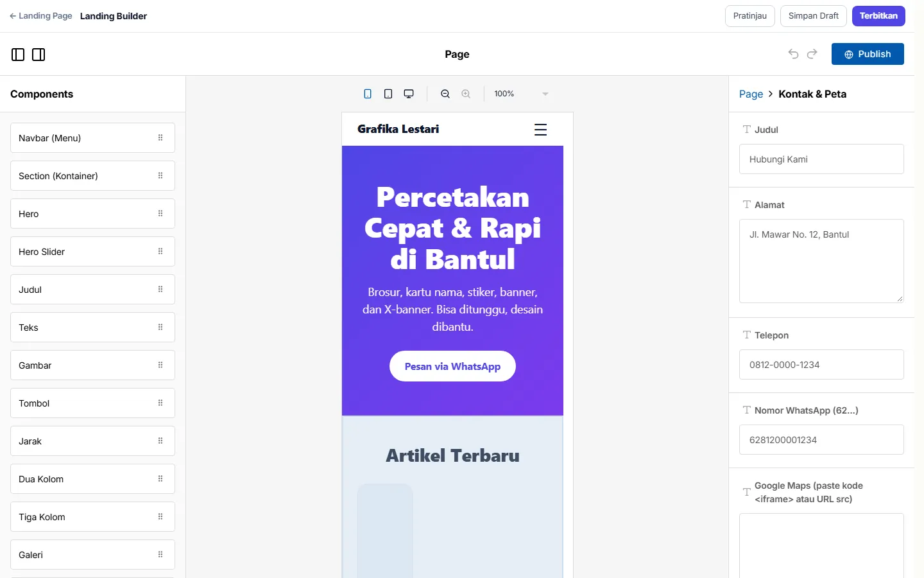Select the Teks component

[92, 328]
